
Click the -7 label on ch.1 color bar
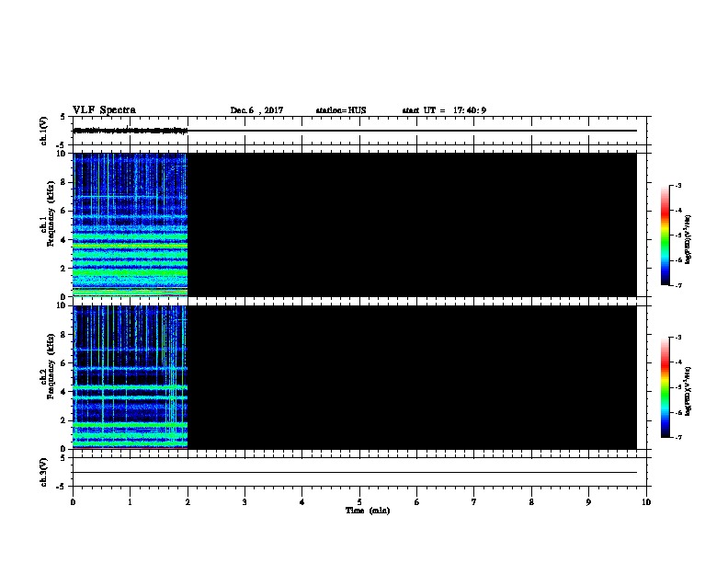click(x=677, y=285)
